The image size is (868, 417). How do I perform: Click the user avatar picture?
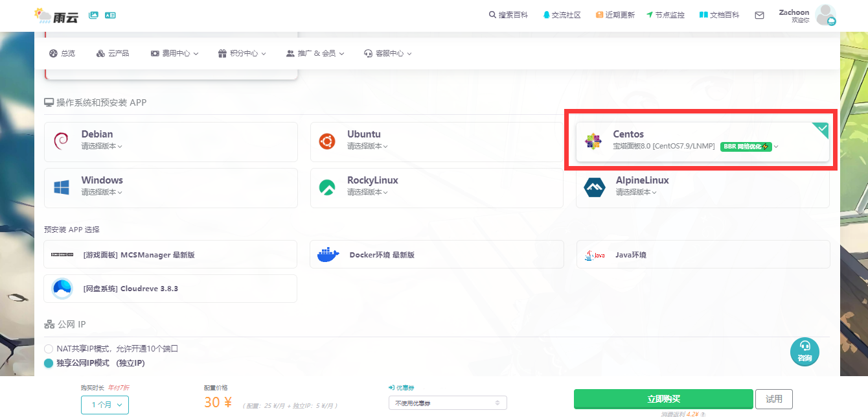click(825, 14)
